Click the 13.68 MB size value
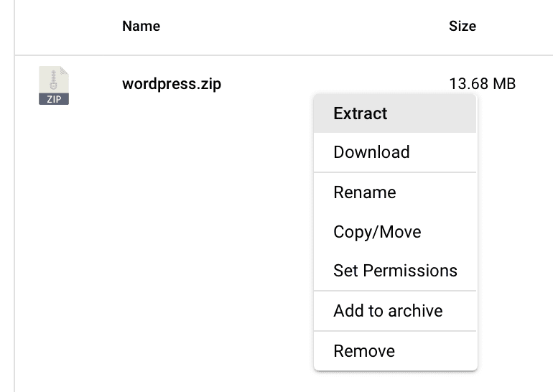This screenshot has height=392, width=553. [482, 84]
